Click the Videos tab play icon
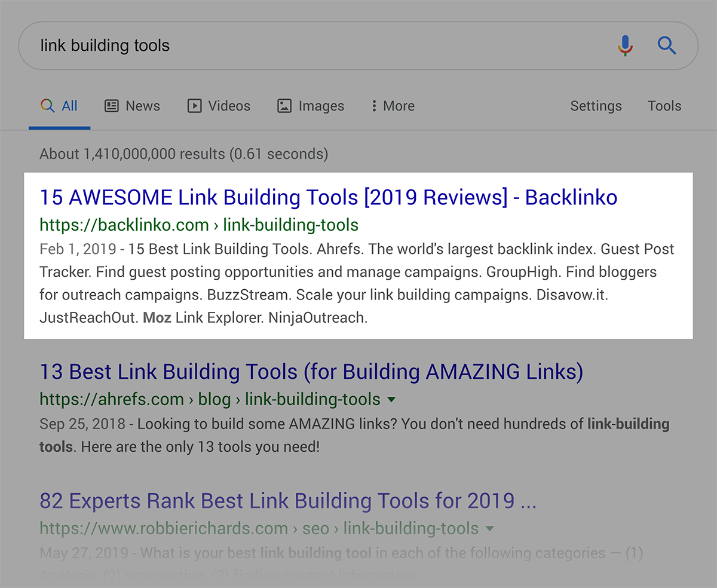Screen dimensions: 717x588 coord(194,106)
